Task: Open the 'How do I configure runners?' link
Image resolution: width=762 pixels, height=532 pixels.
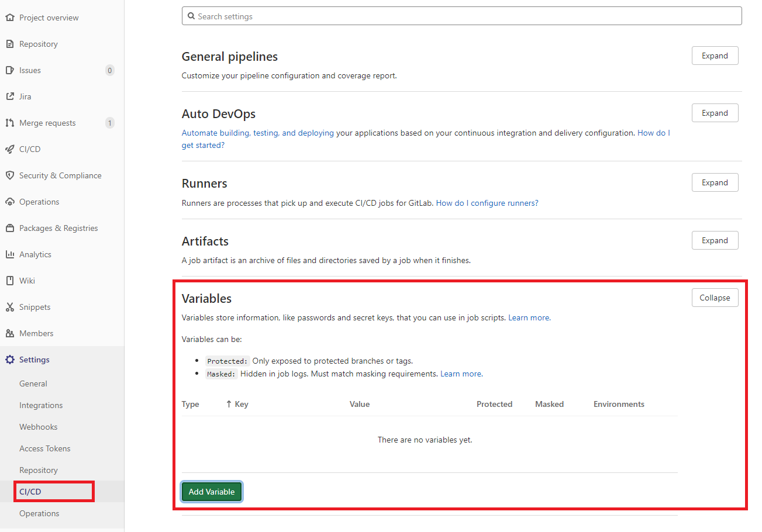Action: (487, 202)
